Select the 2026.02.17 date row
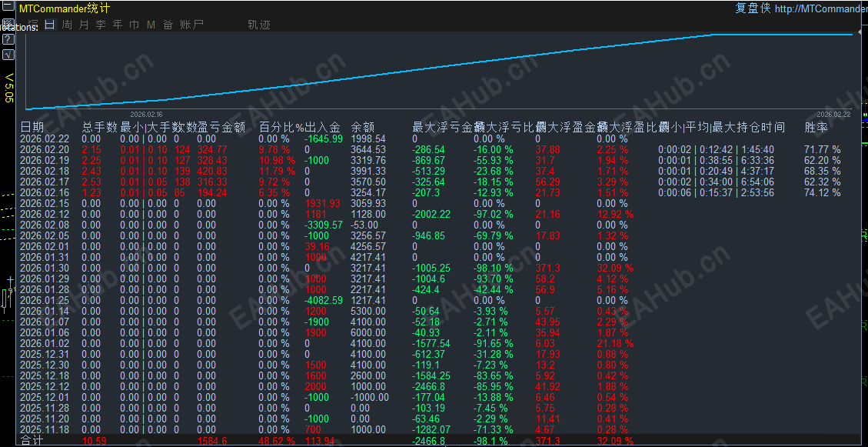The image size is (868, 447). tap(45, 182)
